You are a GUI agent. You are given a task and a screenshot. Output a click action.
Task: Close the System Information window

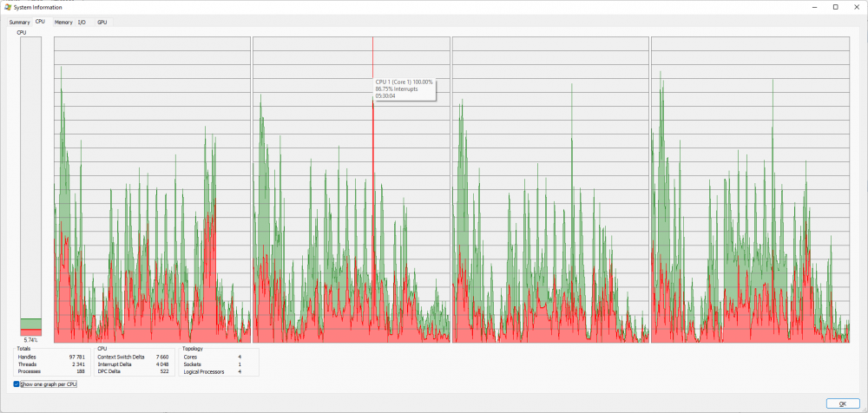[x=856, y=7]
